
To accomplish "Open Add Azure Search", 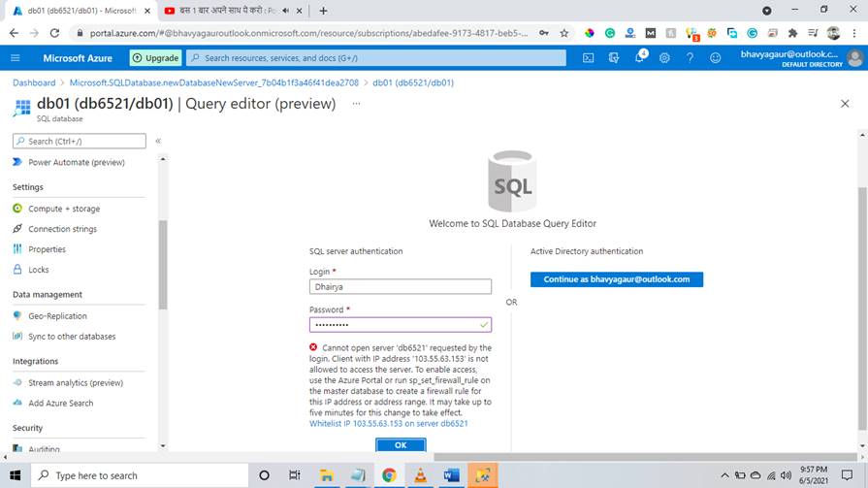I will point(61,404).
